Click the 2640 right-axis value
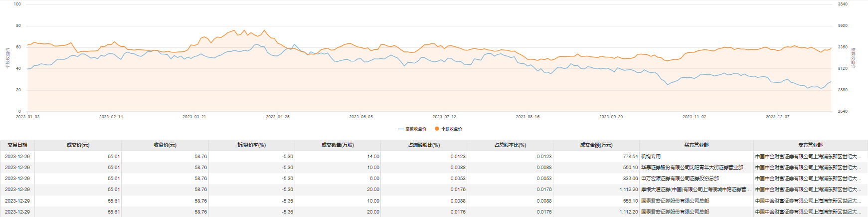868x217 pixels. (x=843, y=111)
